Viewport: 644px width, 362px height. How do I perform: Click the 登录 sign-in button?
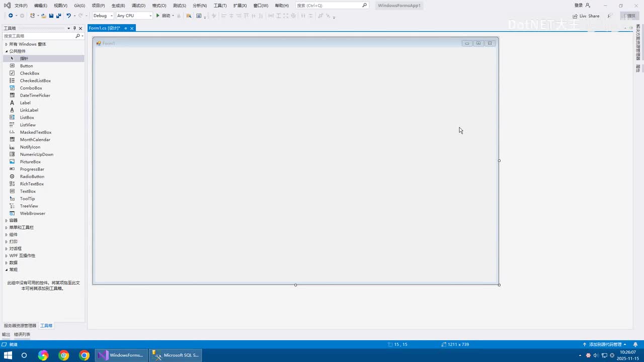click(582, 6)
